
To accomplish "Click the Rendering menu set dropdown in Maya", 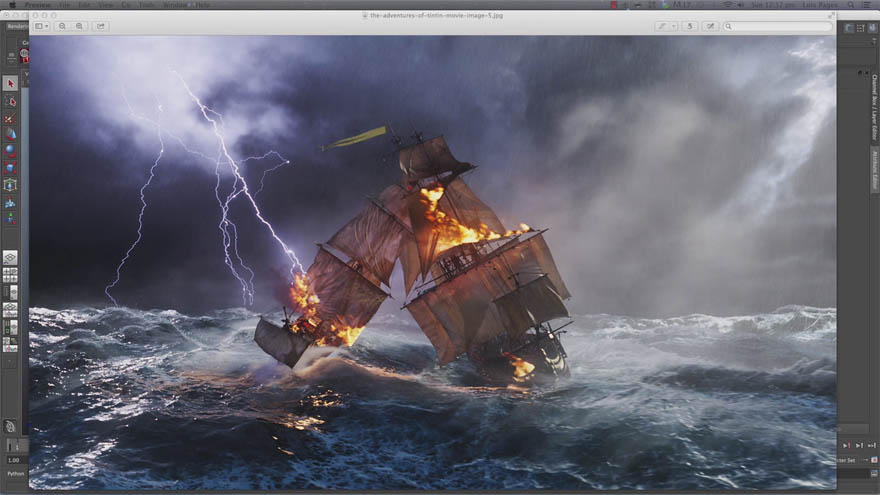I will click(x=17, y=26).
